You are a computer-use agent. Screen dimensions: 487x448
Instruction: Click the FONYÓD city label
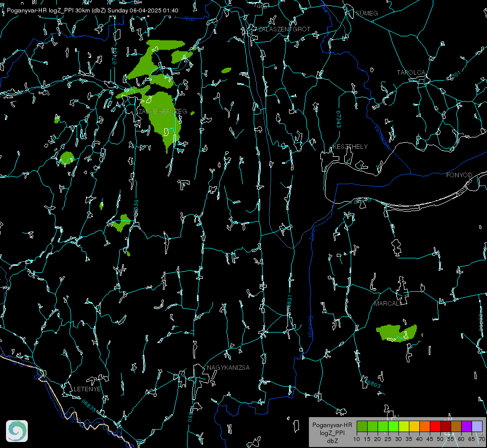click(459, 175)
